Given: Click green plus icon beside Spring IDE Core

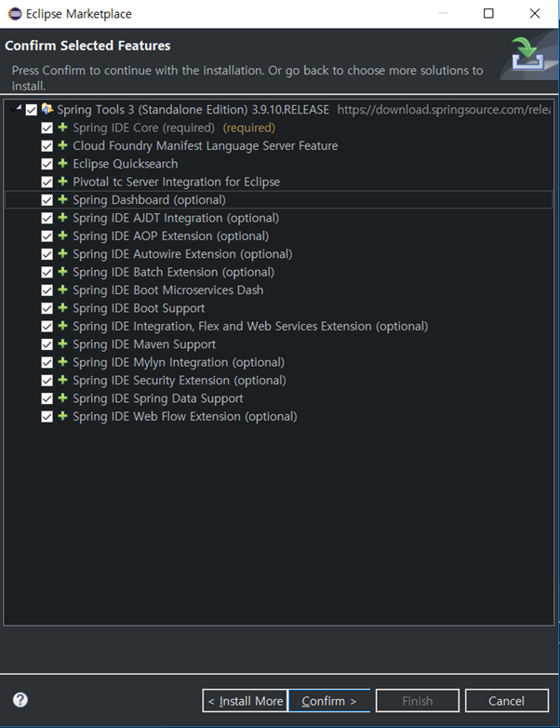Looking at the screenshot, I should tap(62, 128).
